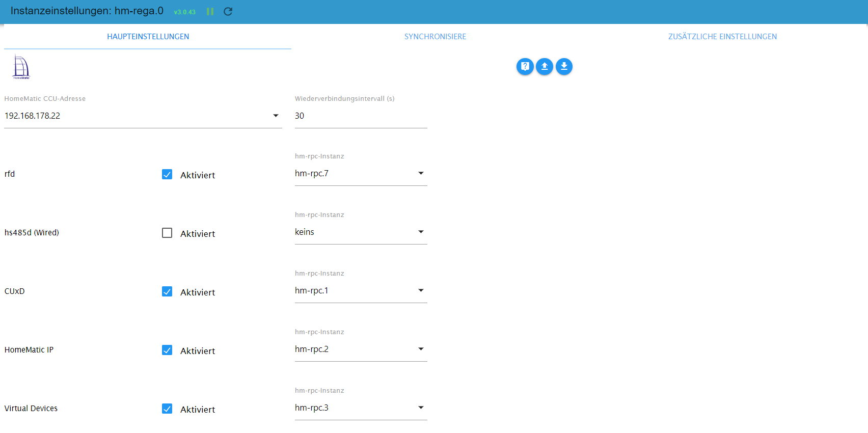This screenshot has height=433, width=868.
Task: Click the download configuration round button
Action: (564, 66)
